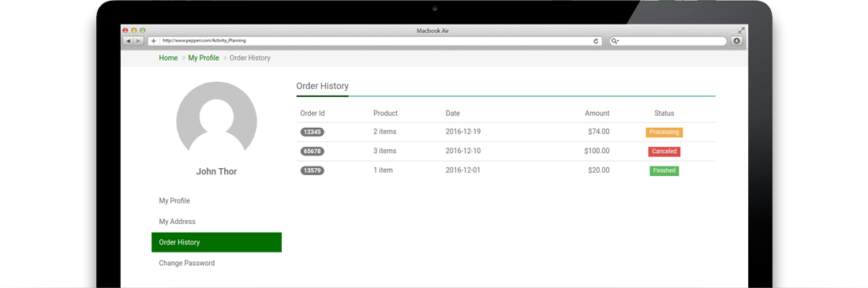This screenshot has width=868, height=288.
Task: Click the John Thor name
Action: [216, 172]
